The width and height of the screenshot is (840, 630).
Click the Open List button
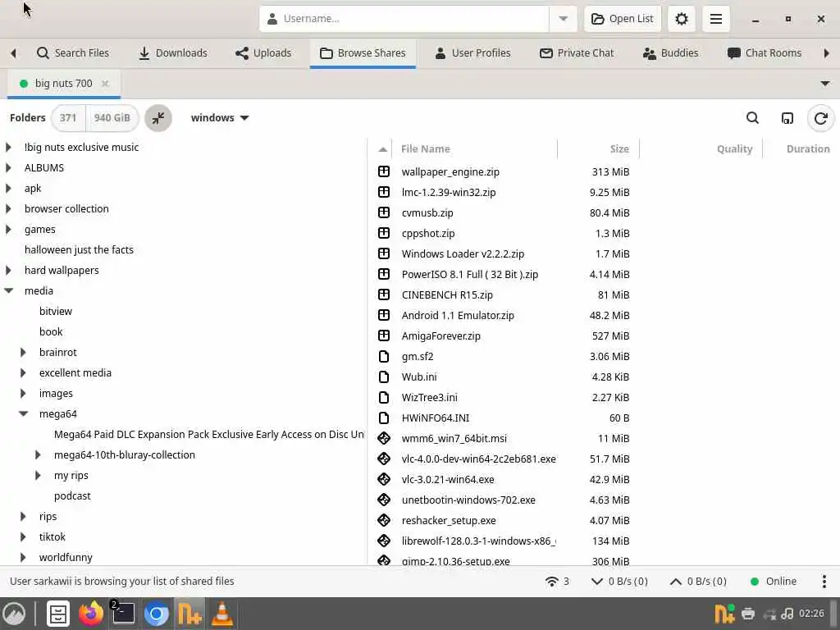click(623, 19)
